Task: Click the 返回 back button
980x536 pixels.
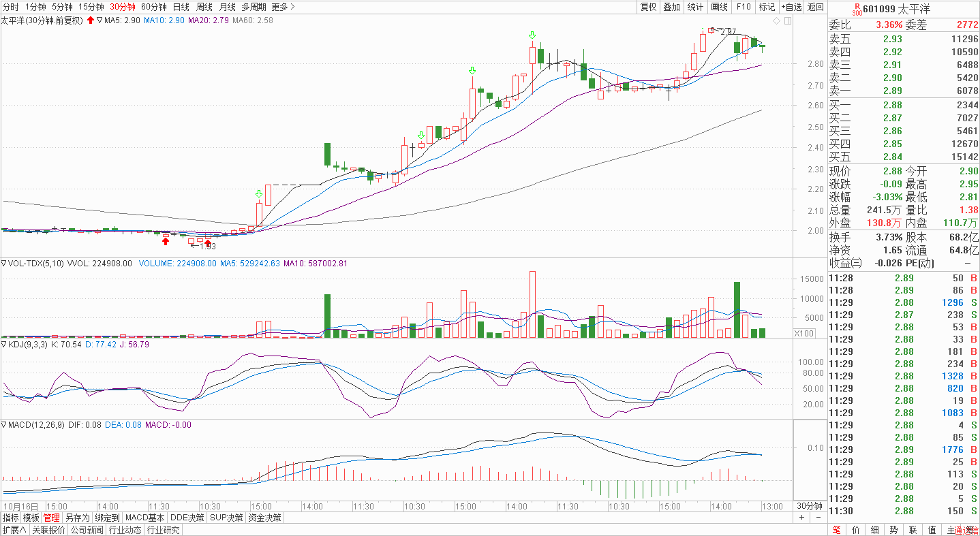Action: click(815, 7)
